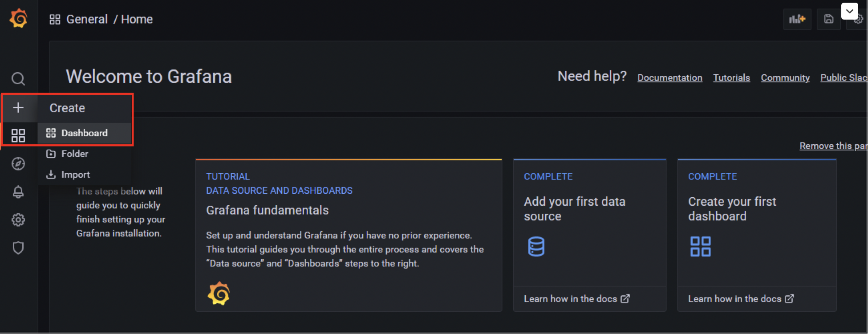Click the plus Create icon

pyautogui.click(x=18, y=108)
